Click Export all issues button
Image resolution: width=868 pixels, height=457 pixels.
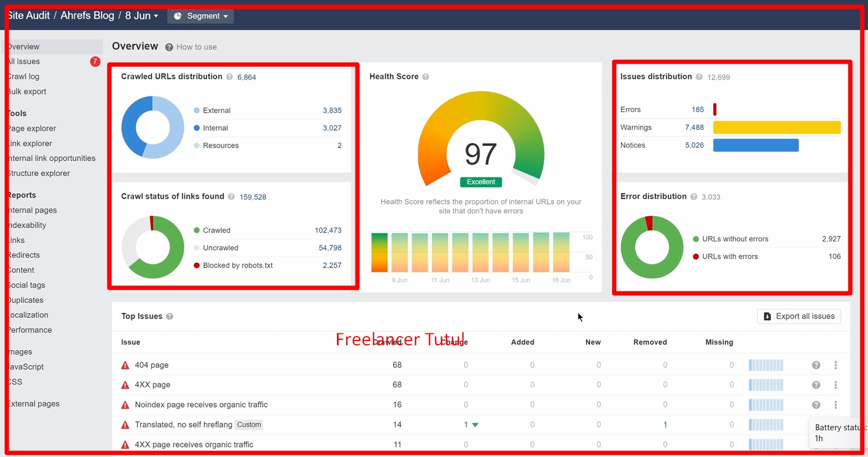click(799, 316)
